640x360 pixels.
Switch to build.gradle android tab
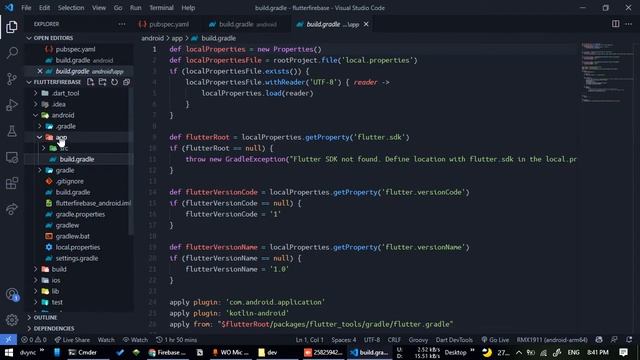coord(242,24)
